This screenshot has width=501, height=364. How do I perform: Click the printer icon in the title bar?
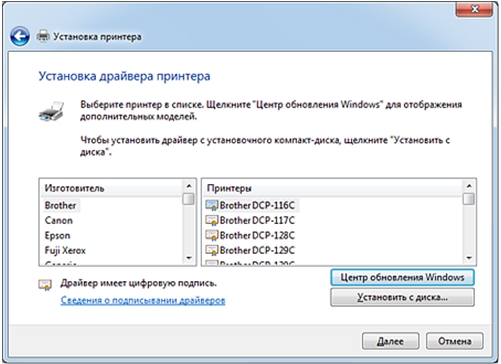pos(43,36)
